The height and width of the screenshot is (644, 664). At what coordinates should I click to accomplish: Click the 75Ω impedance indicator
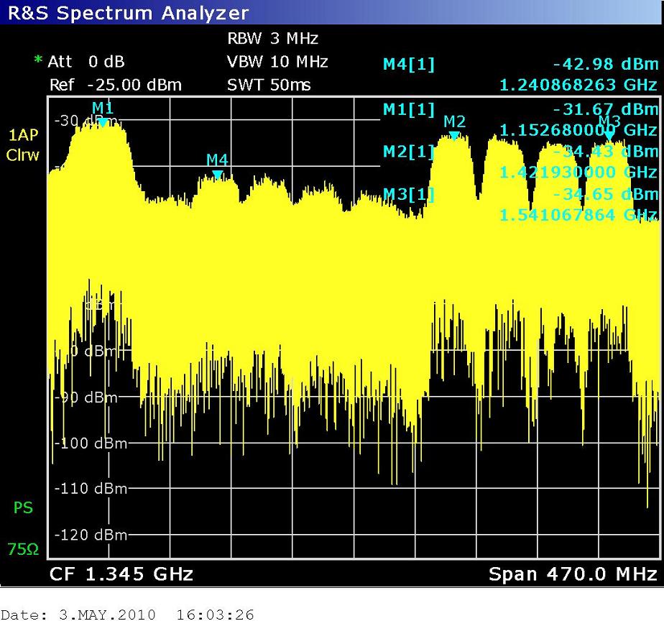(x=23, y=550)
